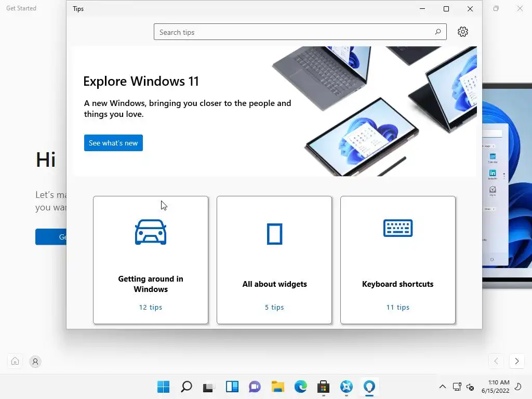Click the Explore Windows 11 heading

(141, 82)
